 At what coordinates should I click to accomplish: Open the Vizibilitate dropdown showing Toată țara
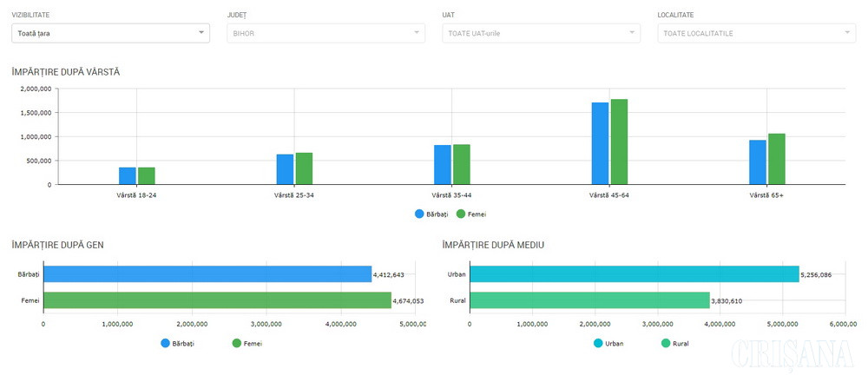point(110,33)
